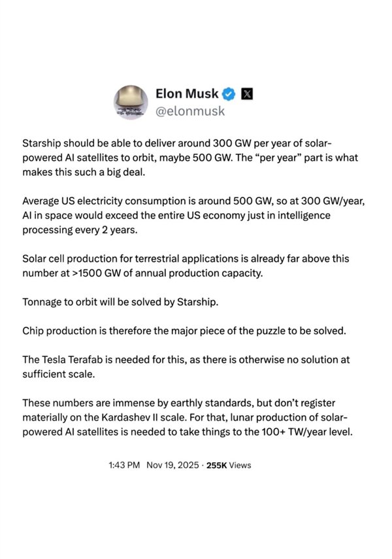Click the Nov 19, 2025 date
The height and width of the screenshot is (559, 392).
coord(172,466)
